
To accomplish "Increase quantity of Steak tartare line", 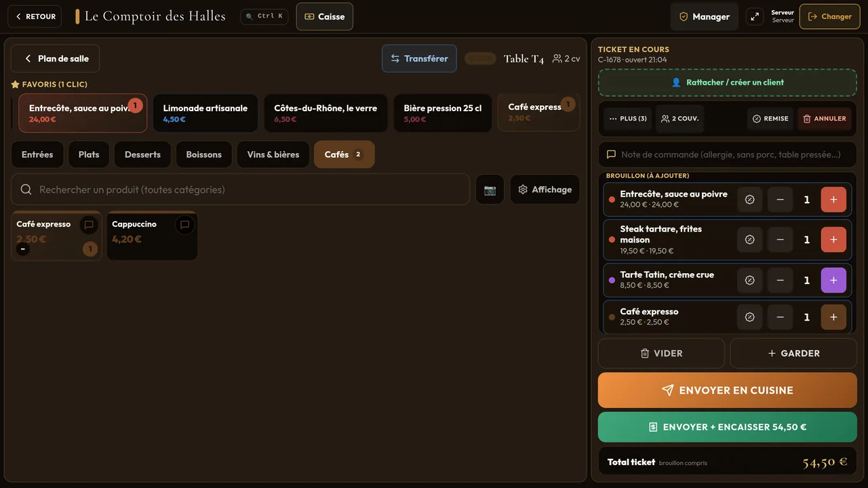I will pos(833,240).
